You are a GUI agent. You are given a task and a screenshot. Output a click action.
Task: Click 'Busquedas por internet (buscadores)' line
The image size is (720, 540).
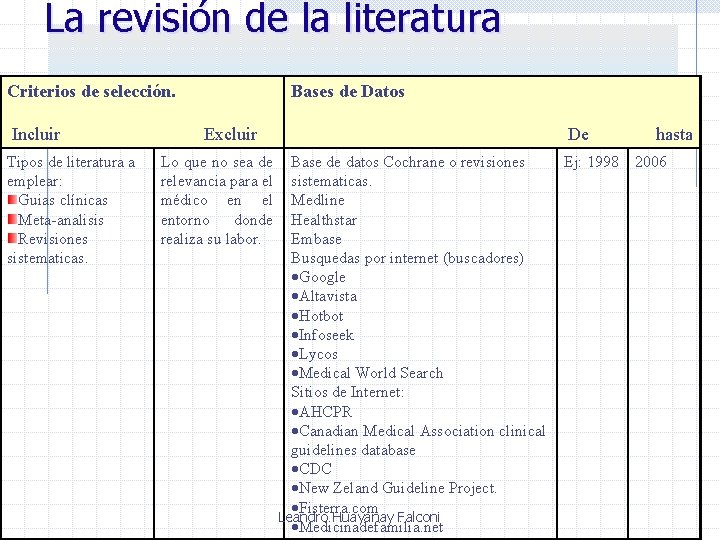pyautogui.click(x=407, y=258)
